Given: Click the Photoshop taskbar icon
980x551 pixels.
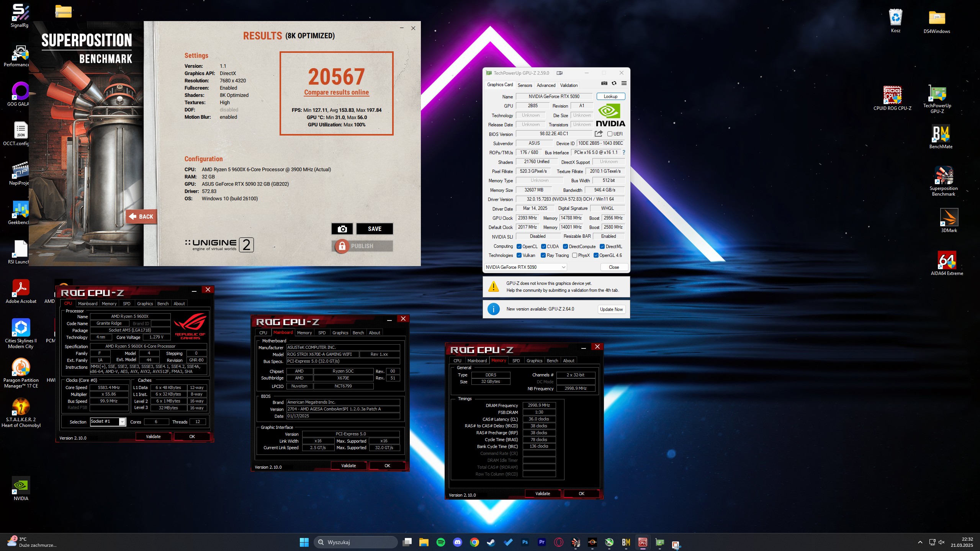Looking at the screenshot, I should click(525, 542).
